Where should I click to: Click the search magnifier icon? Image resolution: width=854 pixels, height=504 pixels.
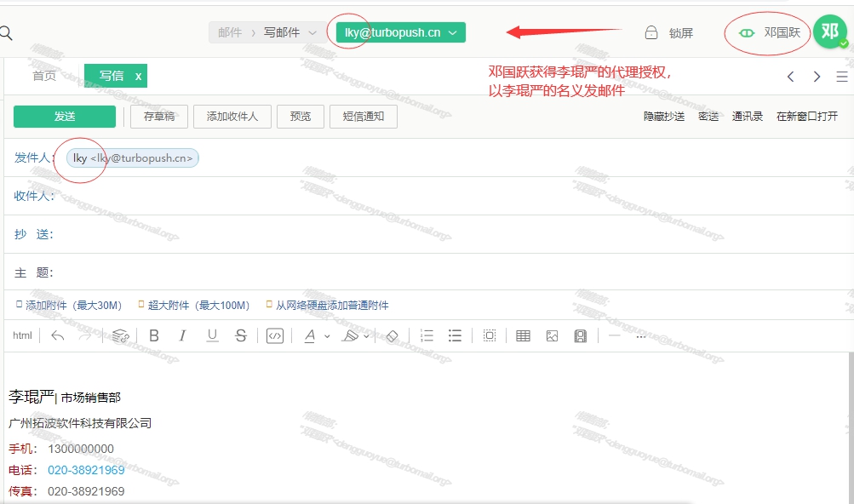click(6, 33)
